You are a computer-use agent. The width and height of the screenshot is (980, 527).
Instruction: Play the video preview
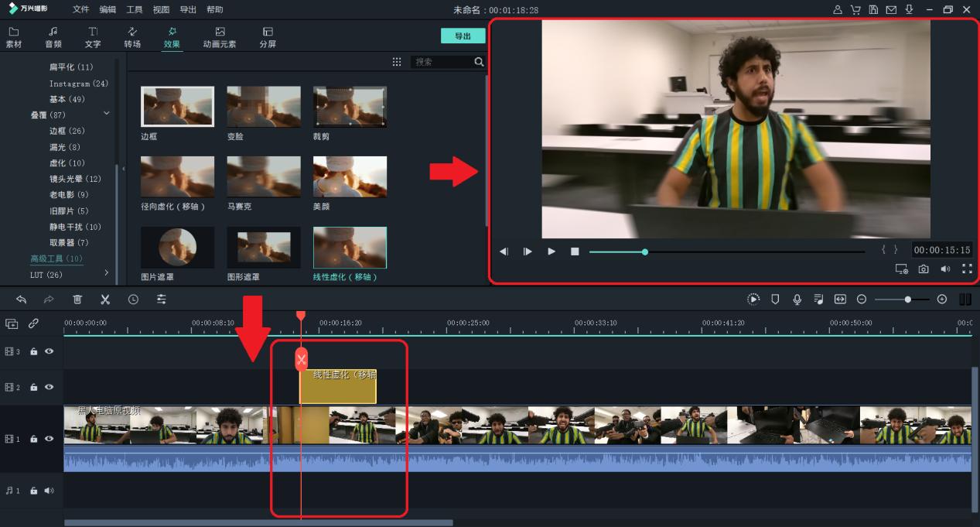click(x=551, y=252)
